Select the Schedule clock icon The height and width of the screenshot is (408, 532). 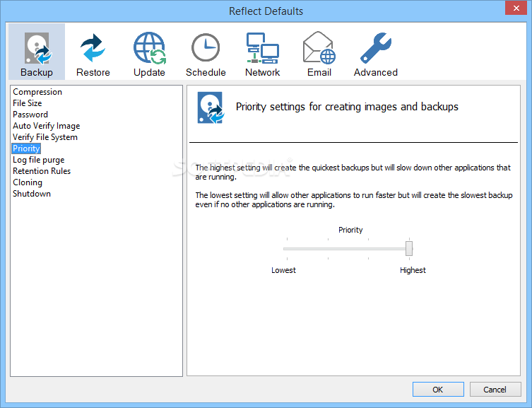pos(206,48)
